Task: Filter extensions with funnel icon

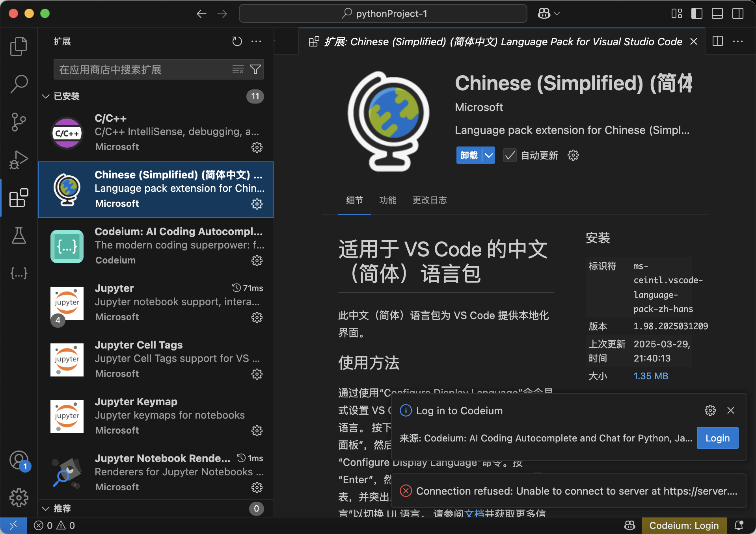Action: (255, 70)
